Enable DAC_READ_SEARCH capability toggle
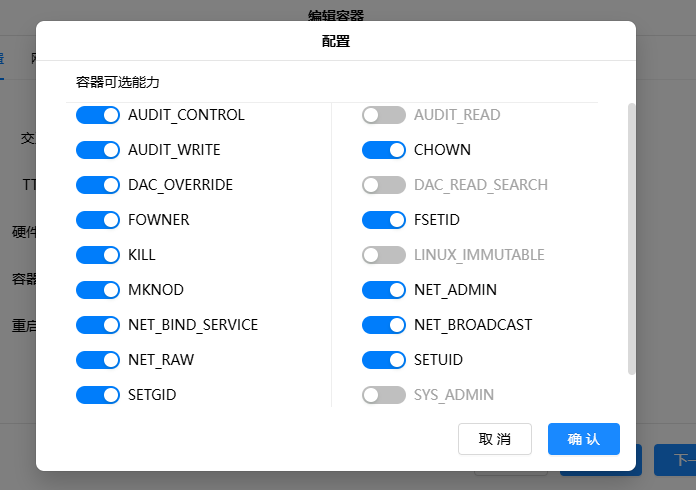Screen dimensions: 696x490 tap(384, 185)
